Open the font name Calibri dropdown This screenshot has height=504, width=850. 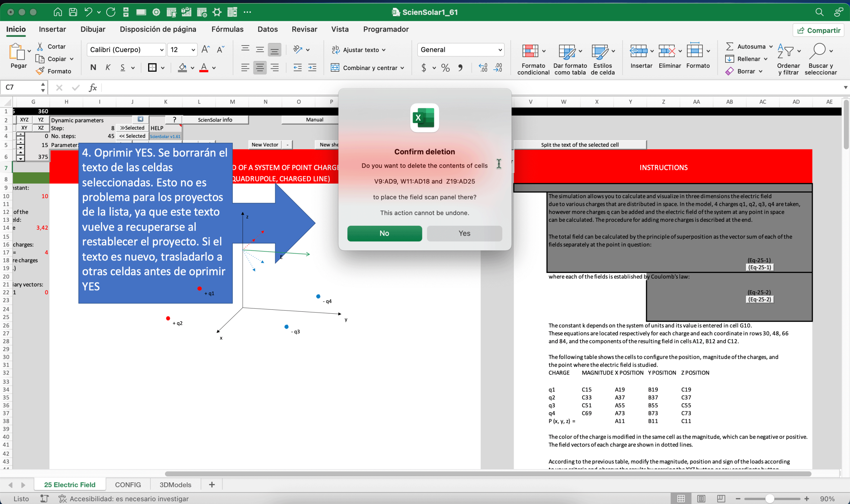162,50
